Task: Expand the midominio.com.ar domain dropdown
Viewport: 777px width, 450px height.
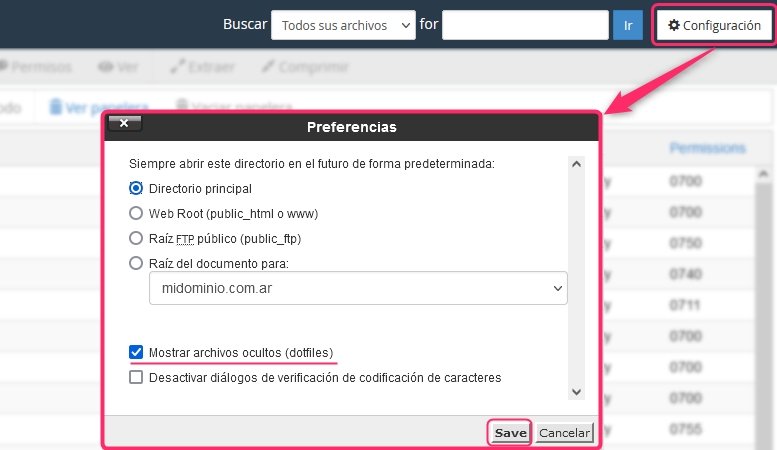Action: click(358, 288)
